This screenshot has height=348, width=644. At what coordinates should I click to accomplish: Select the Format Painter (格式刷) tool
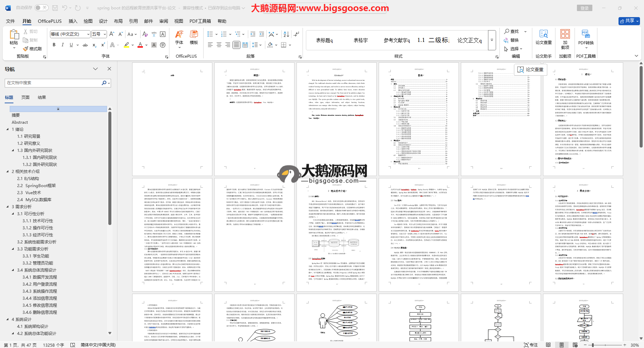point(33,49)
